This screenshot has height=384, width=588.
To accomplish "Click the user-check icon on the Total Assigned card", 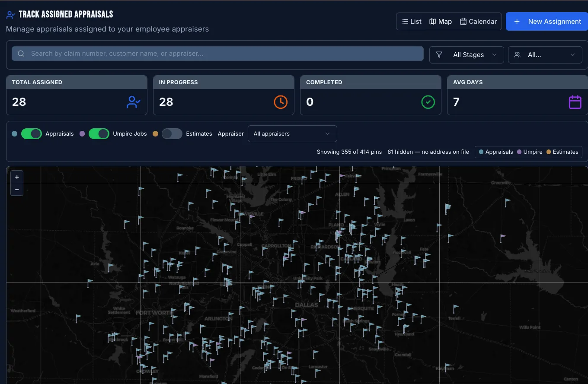I will click(134, 102).
